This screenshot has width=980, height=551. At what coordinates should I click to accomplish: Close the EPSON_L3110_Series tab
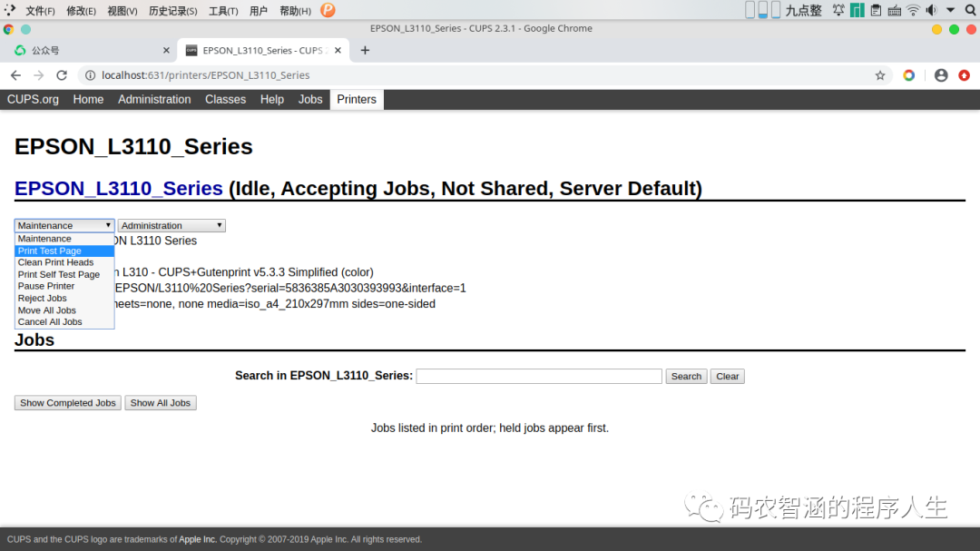coord(338,50)
